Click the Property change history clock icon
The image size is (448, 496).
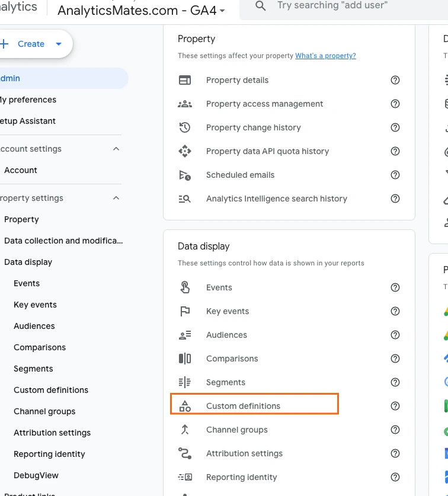185,127
